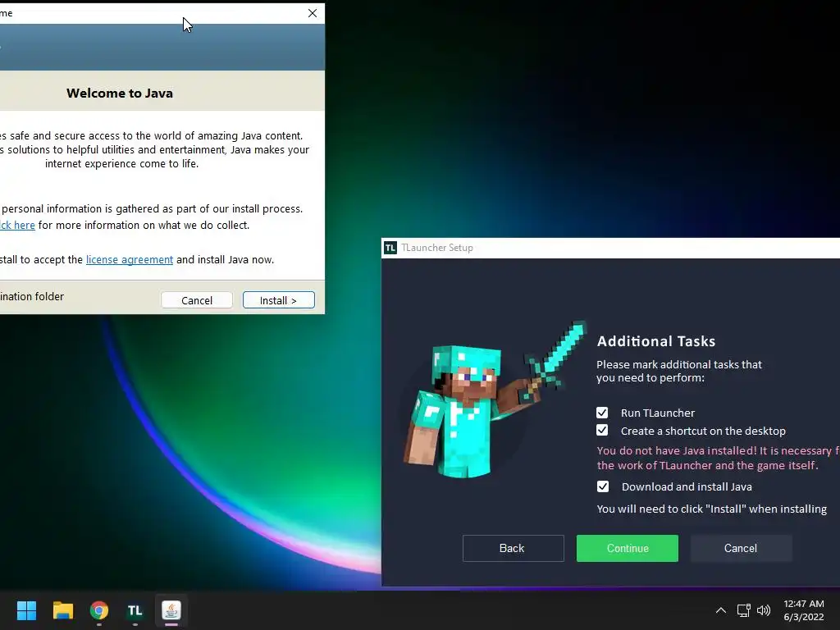Open Google Chrome from the taskbar
This screenshot has height=630, width=840.
(x=99, y=610)
